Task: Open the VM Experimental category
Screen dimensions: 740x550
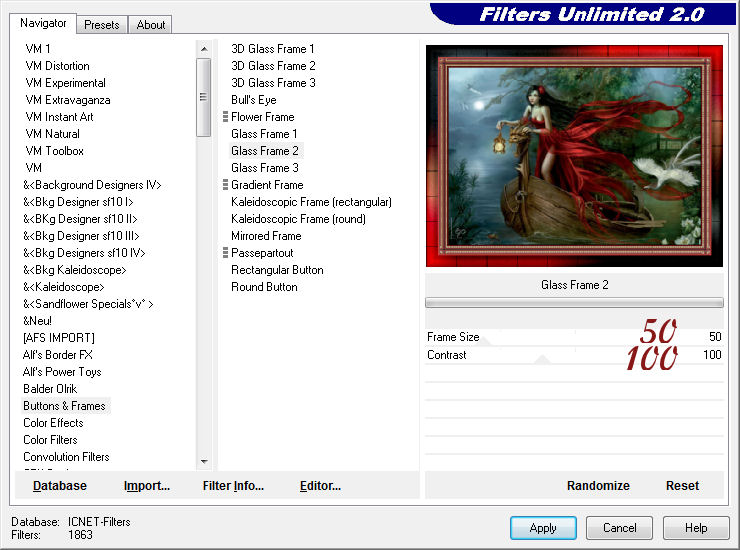Action: click(65, 83)
